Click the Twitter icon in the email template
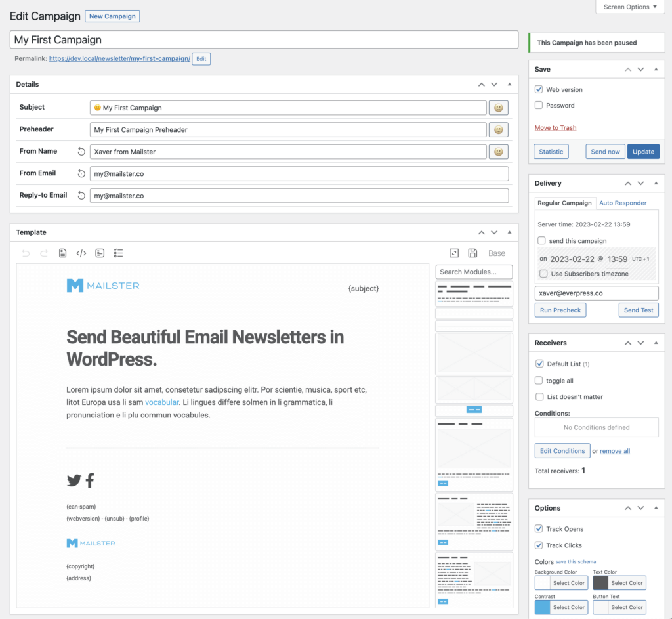Image resolution: width=672 pixels, height=619 pixels. coord(74,481)
